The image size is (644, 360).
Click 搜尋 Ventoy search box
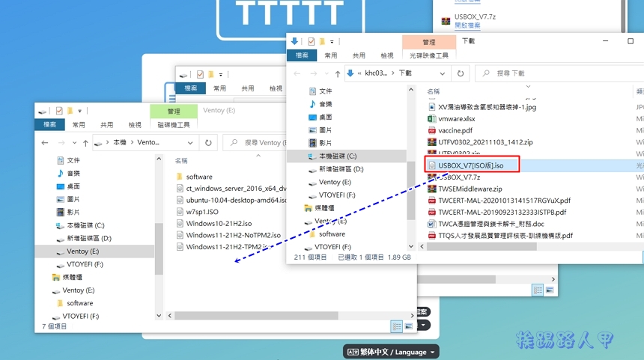tap(256, 143)
